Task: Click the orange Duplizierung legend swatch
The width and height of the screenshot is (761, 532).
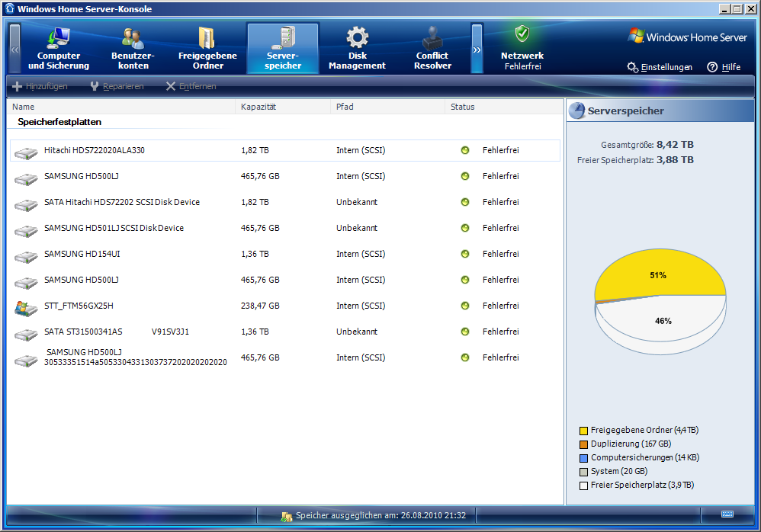Action: [584, 444]
